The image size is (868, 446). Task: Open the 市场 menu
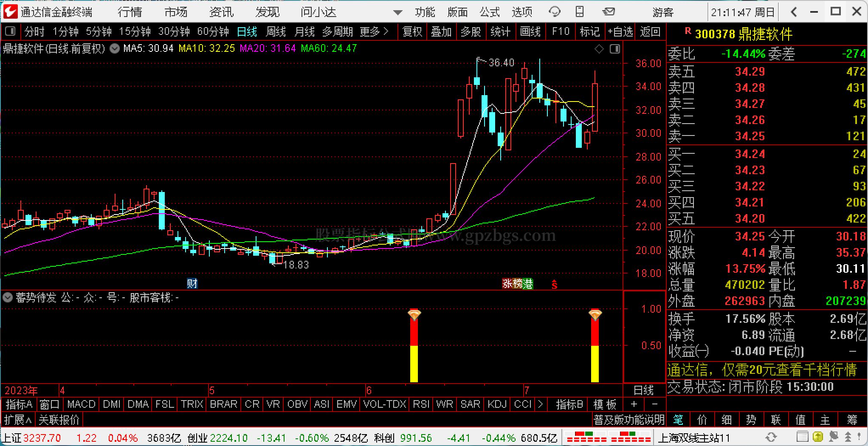[x=176, y=12]
